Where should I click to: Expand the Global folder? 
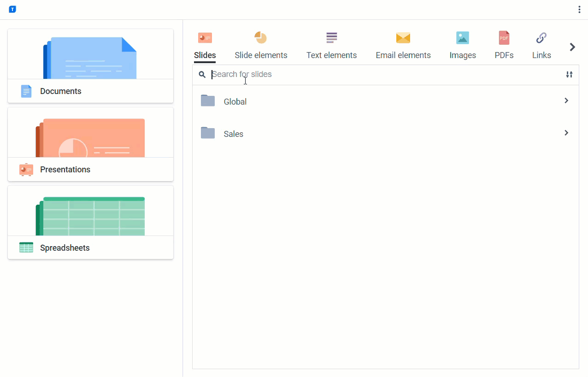(x=566, y=100)
